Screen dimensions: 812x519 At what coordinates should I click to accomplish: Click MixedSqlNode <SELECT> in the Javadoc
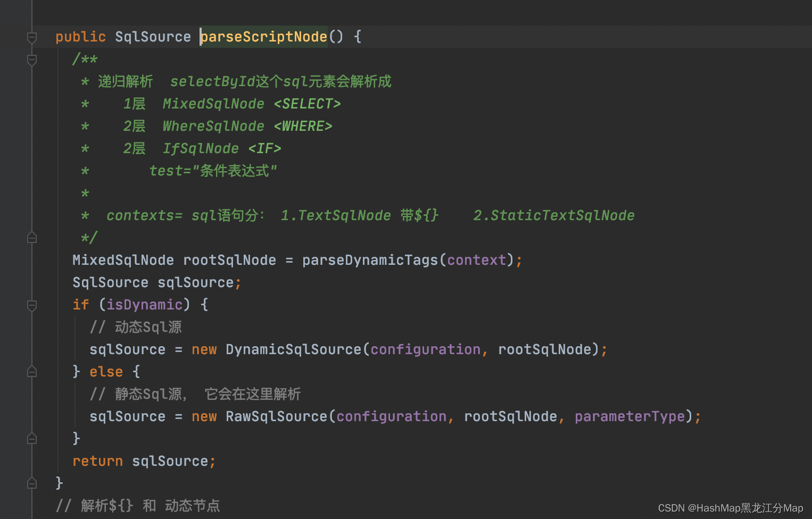[252, 104]
